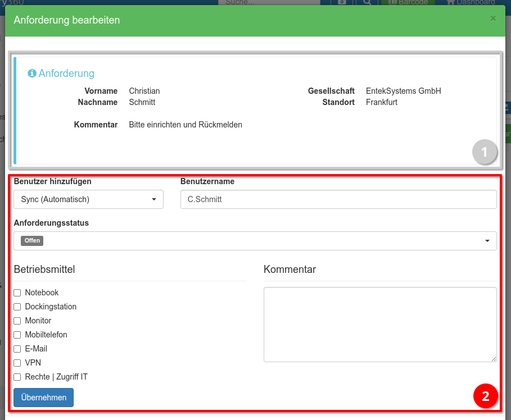The height and width of the screenshot is (420, 511).
Task: Enable the VPN checkbox
Action: [17, 363]
